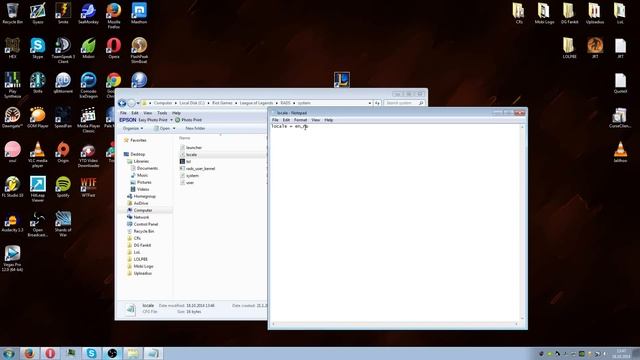The width and height of the screenshot is (640, 360).
Task: Launch the Audacity desktop shortcut
Action: coord(12,222)
